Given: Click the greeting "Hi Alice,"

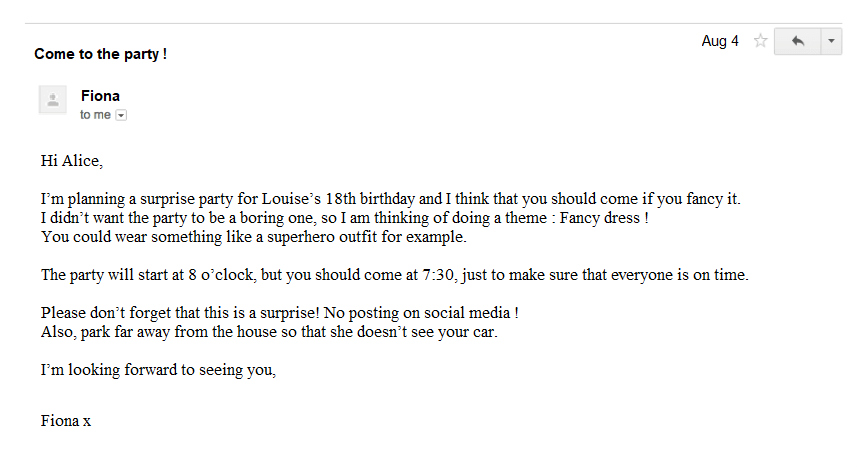Looking at the screenshot, I should click(x=71, y=160).
